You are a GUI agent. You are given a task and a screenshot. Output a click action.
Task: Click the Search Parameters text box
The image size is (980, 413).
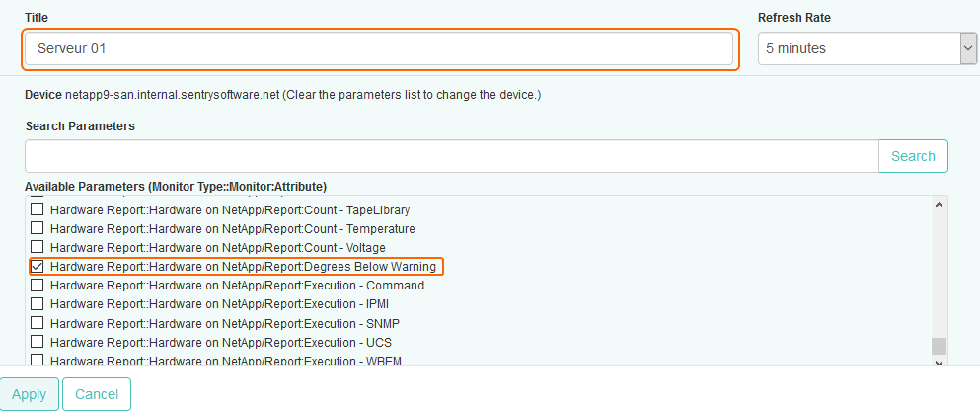click(451, 156)
